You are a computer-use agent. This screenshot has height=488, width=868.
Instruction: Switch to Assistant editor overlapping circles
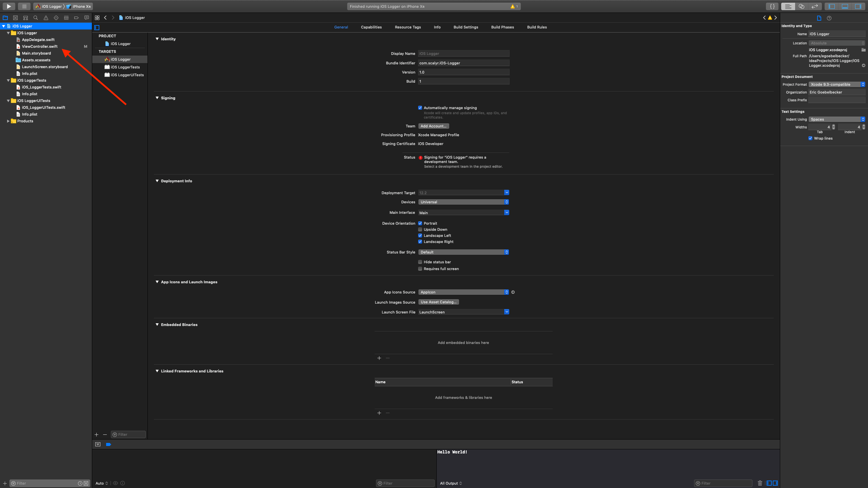pos(801,6)
